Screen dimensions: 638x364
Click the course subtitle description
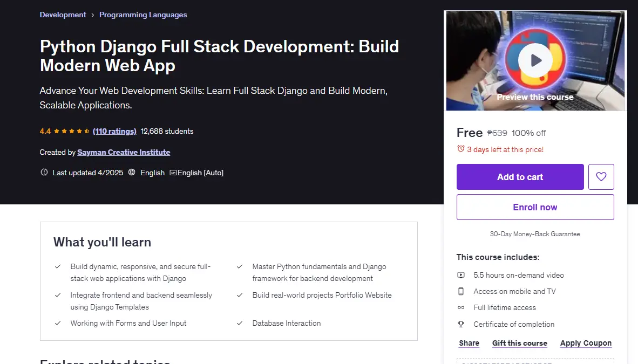[x=214, y=98]
